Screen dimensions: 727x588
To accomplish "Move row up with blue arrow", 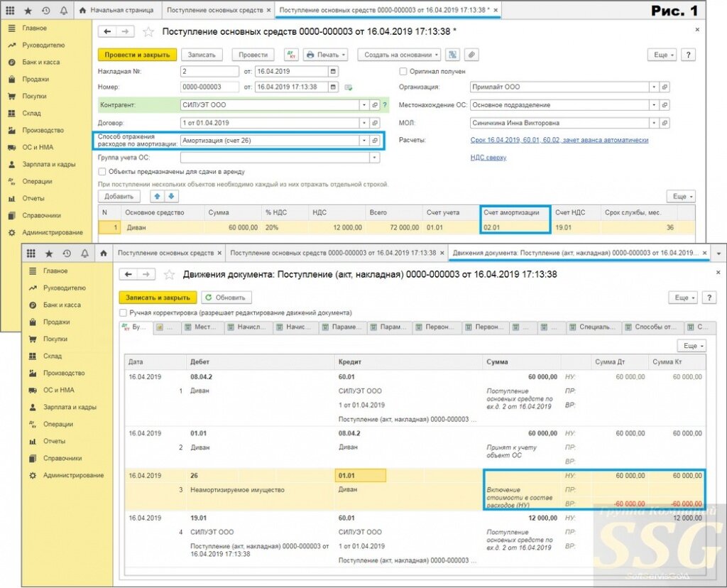I will coord(157,197).
